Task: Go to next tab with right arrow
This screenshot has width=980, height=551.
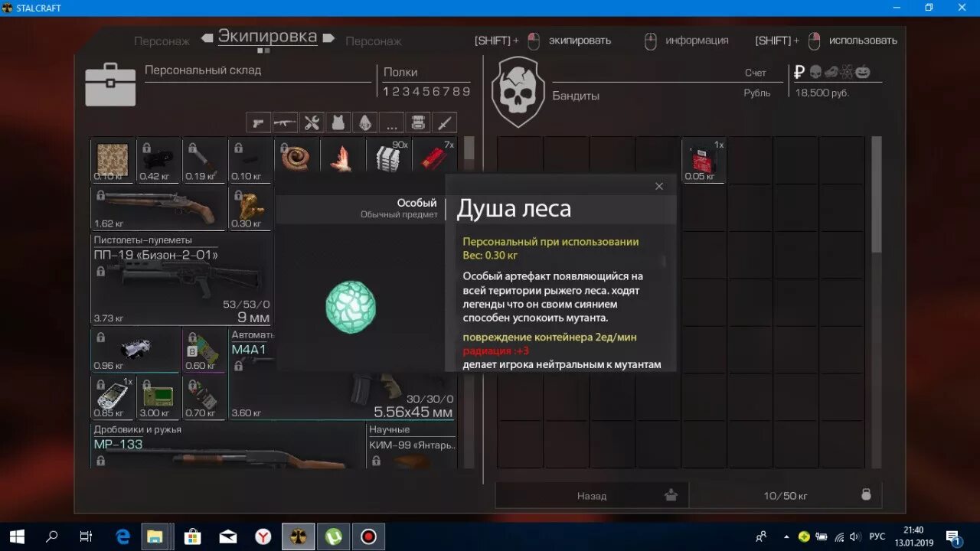Action: click(x=328, y=37)
